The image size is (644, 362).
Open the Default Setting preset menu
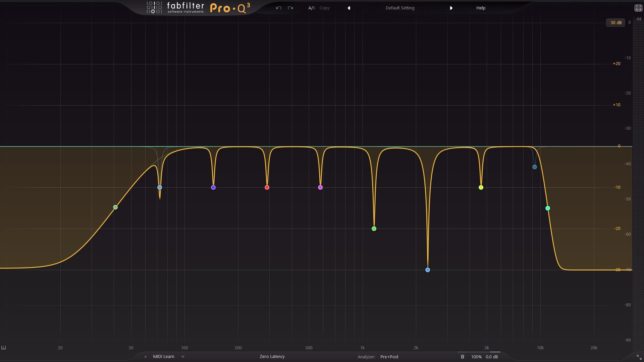400,8
